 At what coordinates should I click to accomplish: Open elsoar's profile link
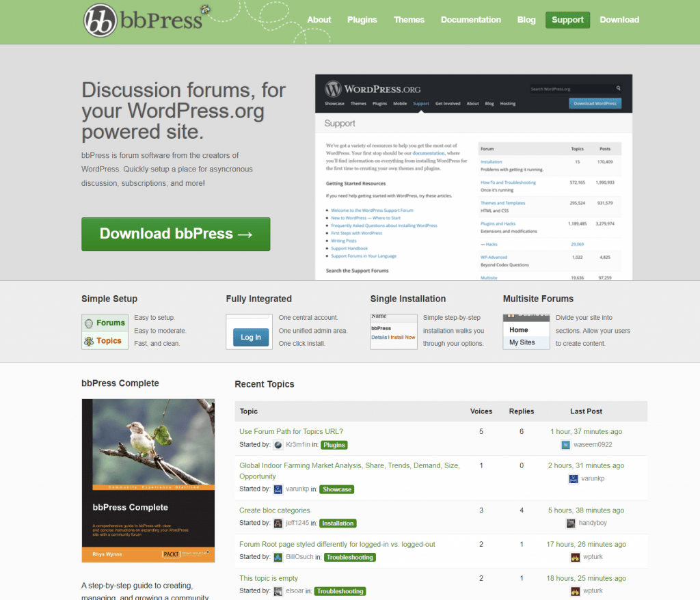click(x=295, y=590)
